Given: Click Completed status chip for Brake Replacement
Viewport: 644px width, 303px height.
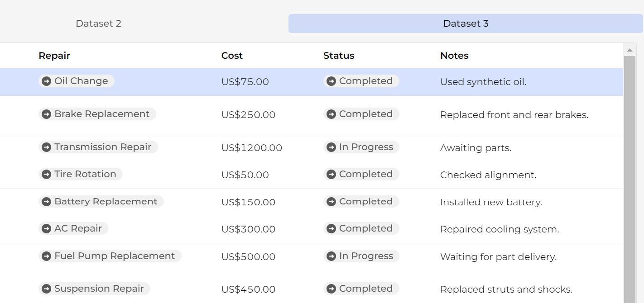Looking at the screenshot, I should pos(361,114).
